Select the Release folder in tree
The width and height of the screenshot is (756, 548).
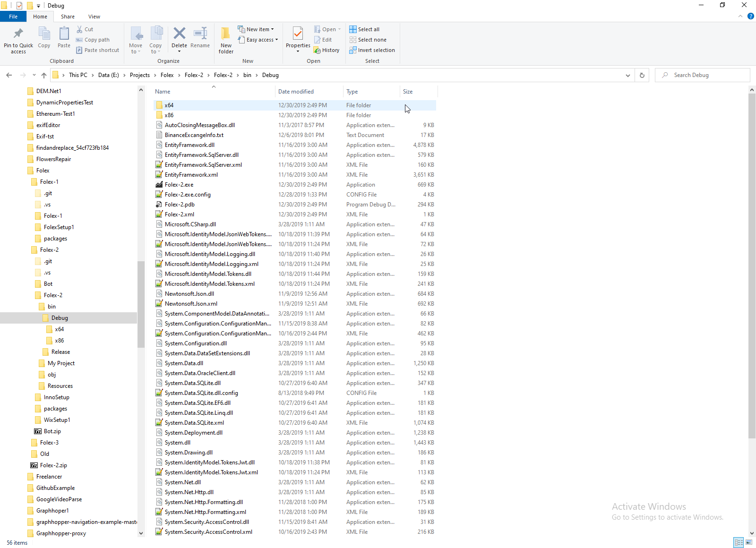point(60,352)
